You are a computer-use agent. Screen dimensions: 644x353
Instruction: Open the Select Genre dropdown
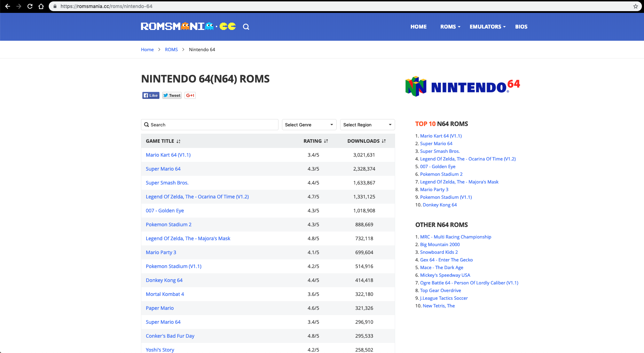point(309,125)
